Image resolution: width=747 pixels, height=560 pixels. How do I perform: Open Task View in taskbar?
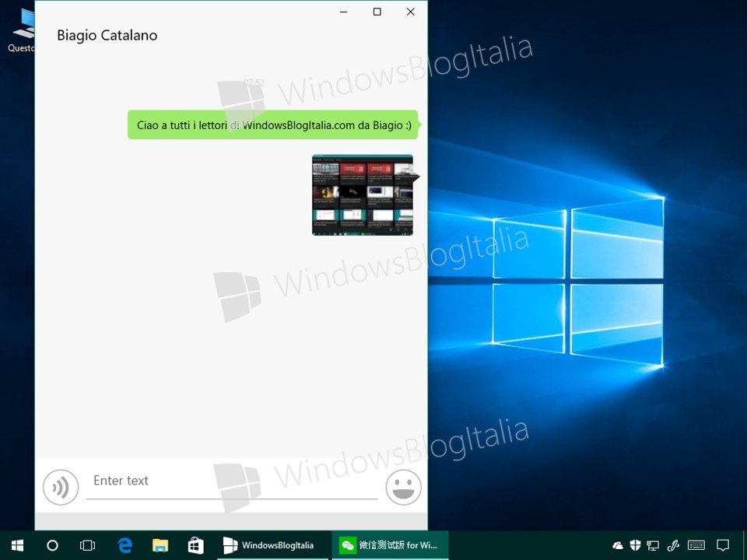tap(88, 545)
